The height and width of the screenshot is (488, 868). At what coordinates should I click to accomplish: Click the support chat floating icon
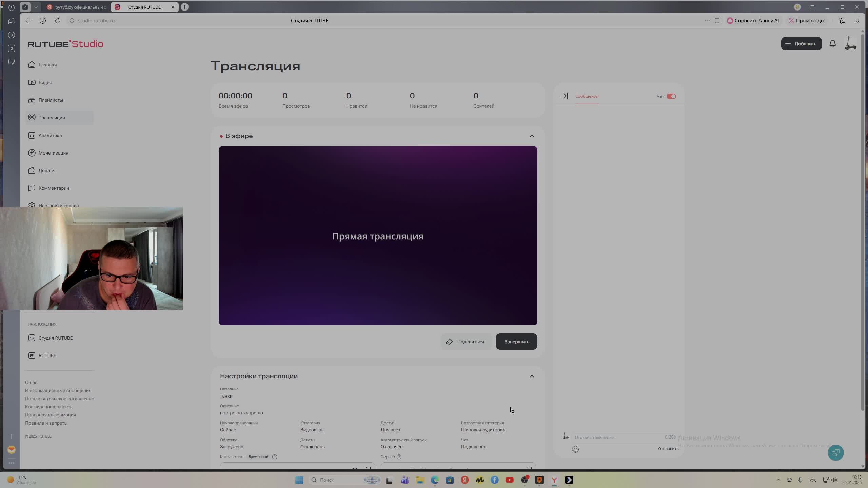tap(835, 453)
